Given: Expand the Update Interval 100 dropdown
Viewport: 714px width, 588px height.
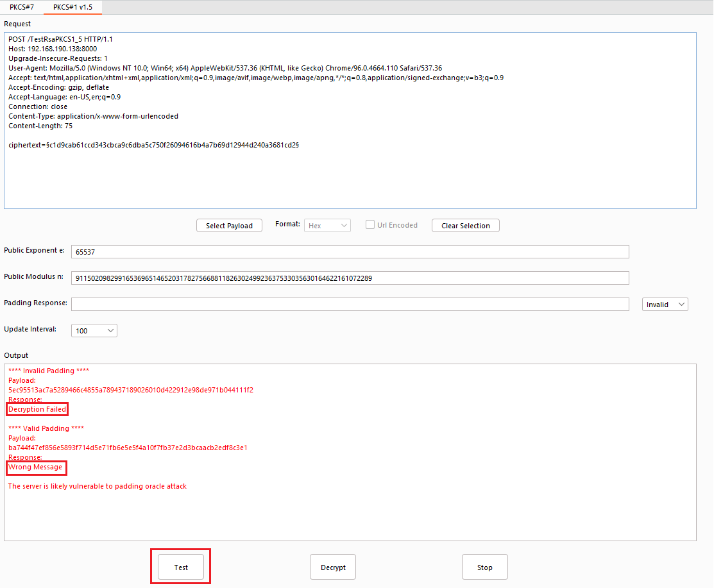Looking at the screenshot, I should (94, 331).
